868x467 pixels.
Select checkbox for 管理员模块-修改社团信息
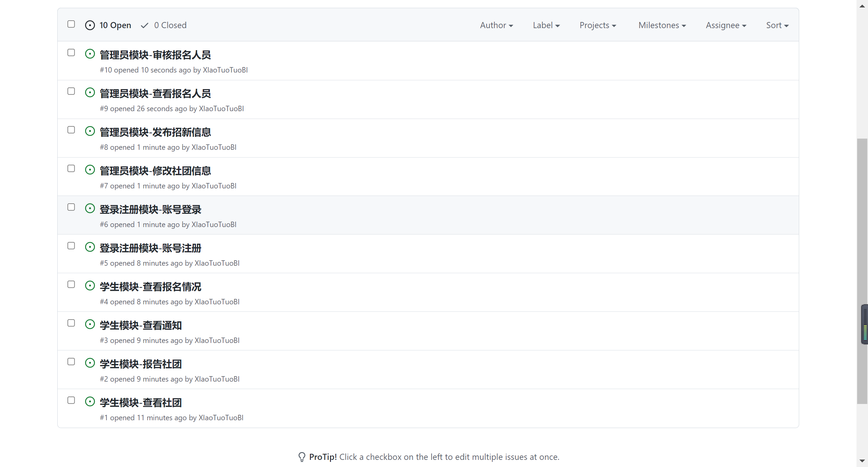point(71,168)
